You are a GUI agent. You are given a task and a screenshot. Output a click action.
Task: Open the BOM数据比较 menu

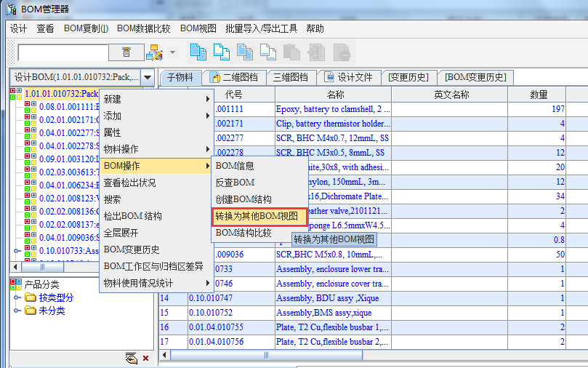click(x=144, y=28)
